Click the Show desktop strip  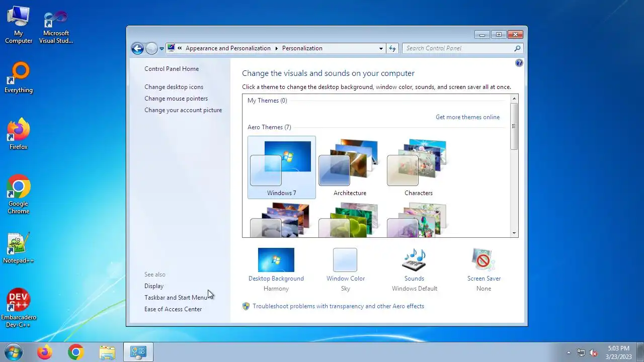(640, 352)
